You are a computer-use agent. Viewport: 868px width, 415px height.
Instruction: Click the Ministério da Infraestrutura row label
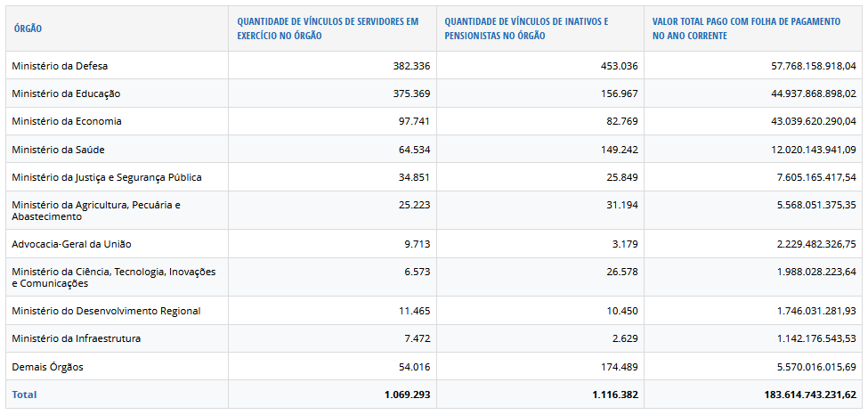click(76, 339)
